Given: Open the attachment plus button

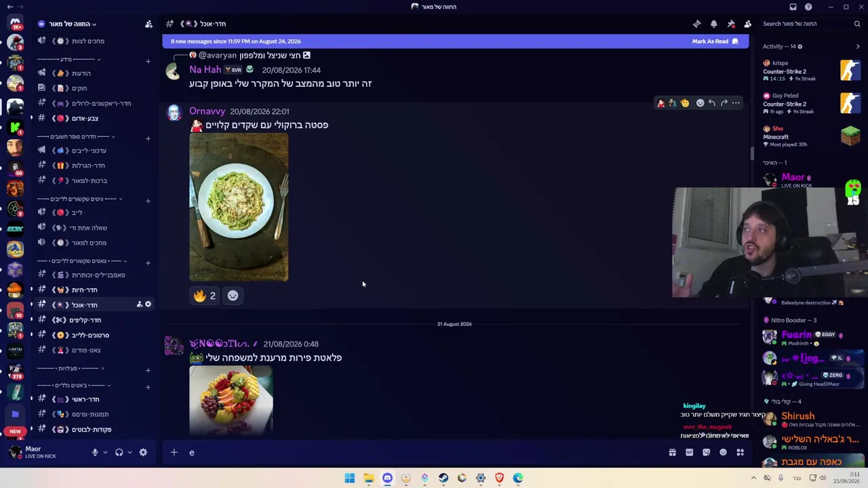Looking at the screenshot, I should click(174, 452).
